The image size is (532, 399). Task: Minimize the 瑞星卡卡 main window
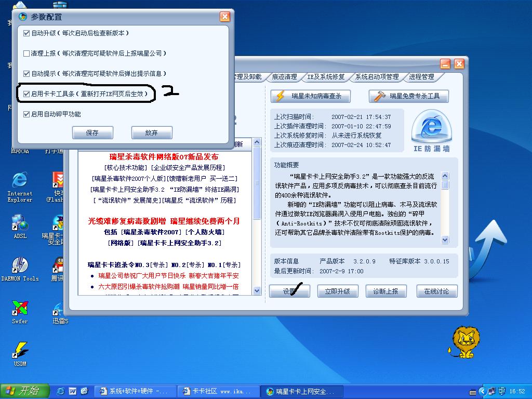(x=445, y=64)
